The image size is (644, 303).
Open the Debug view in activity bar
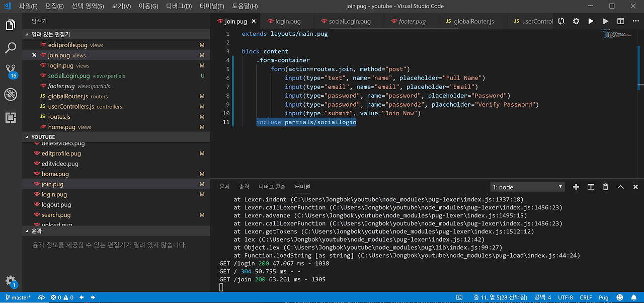[x=11, y=95]
